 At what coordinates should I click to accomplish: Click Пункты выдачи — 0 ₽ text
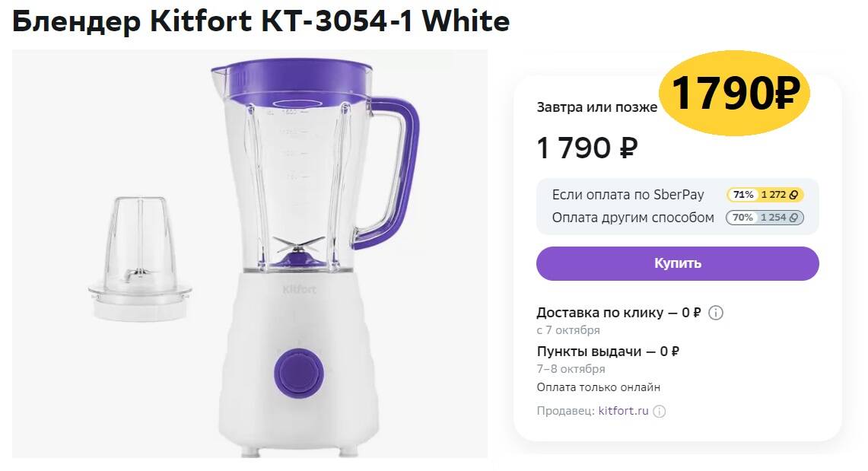tap(608, 352)
